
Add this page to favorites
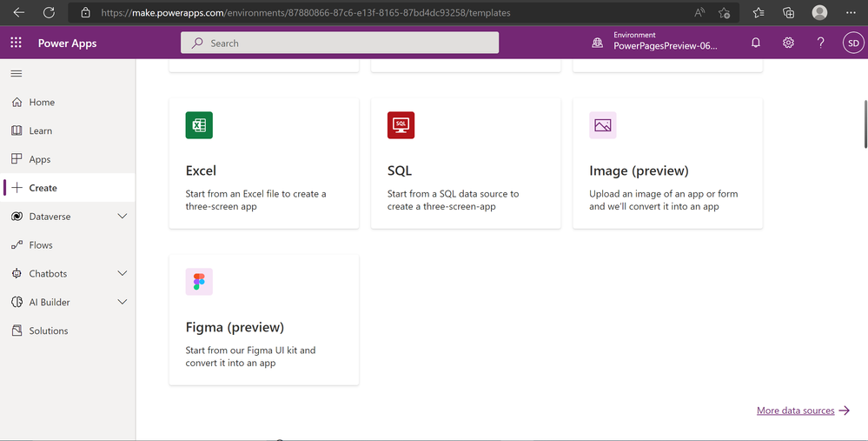click(x=724, y=12)
